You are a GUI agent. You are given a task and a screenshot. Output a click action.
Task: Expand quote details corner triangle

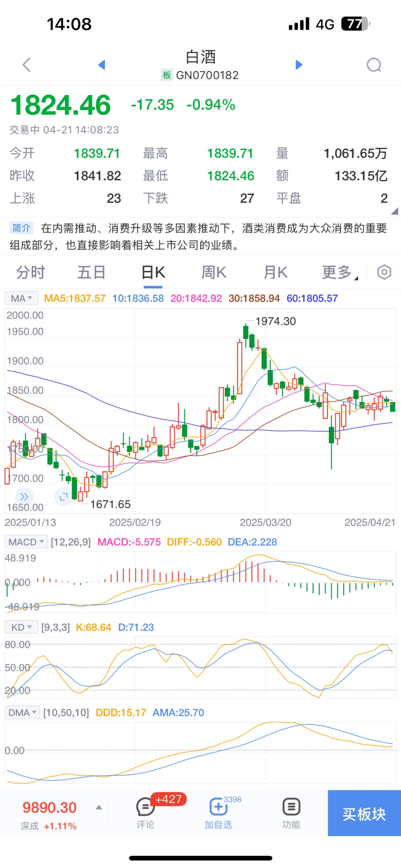tap(394, 211)
